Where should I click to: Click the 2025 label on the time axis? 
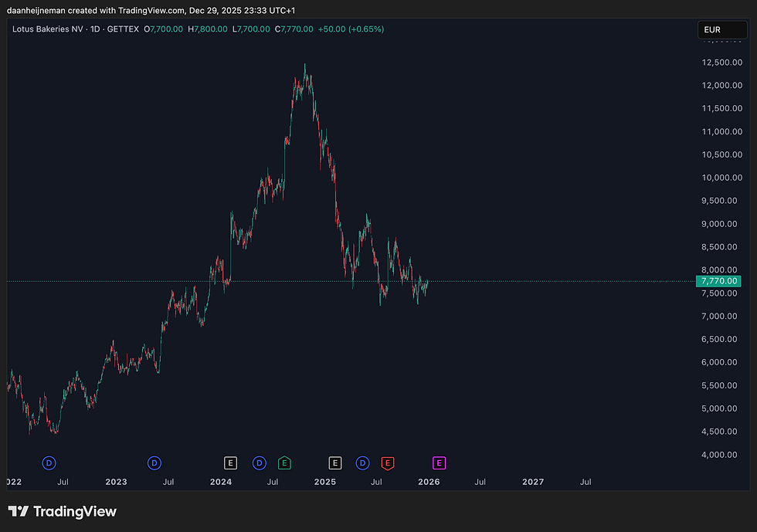point(325,482)
